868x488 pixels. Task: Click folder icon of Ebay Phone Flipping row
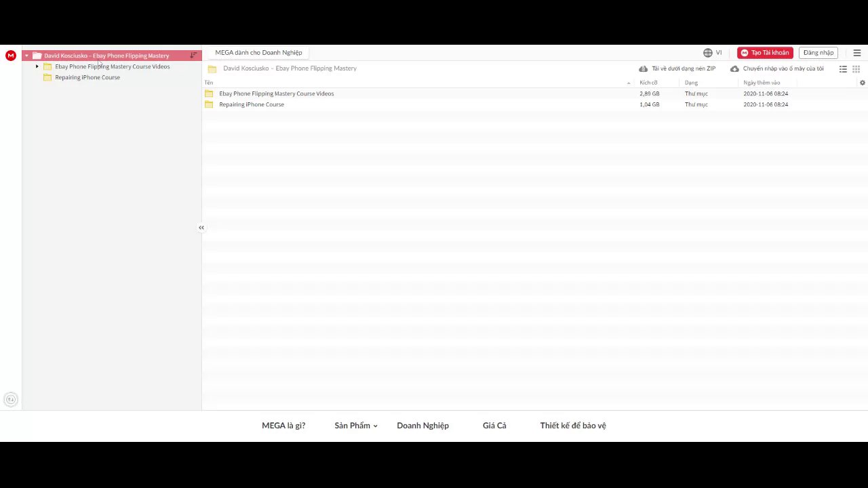coord(209,94)
